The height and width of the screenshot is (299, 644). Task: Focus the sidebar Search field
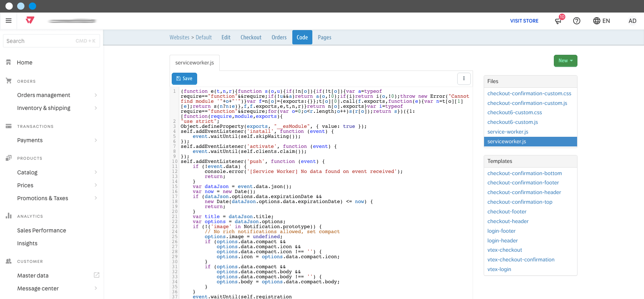coord(52,41)
